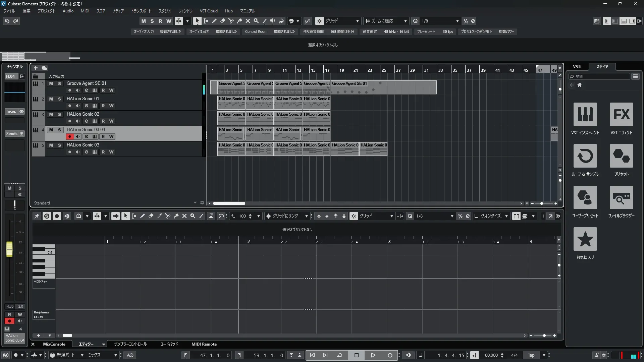644x362 pixels.
Task: Click the Add Track plus button
Action: point(36,68)
